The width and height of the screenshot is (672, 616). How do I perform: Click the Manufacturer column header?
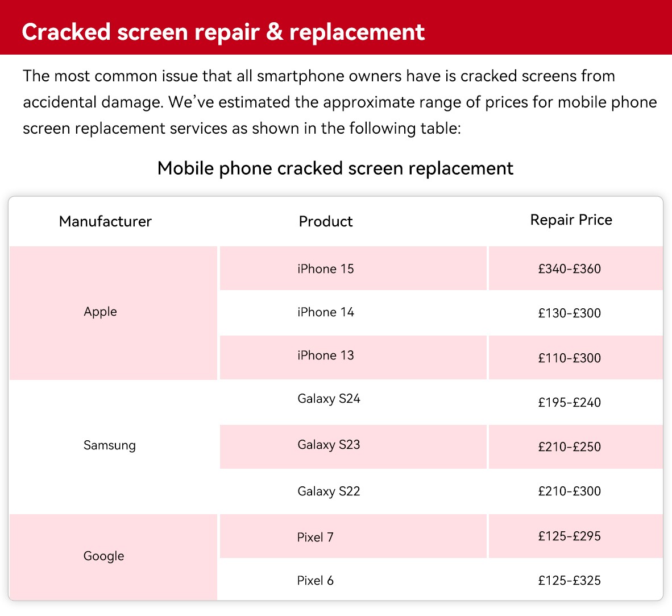click(x=105, y=221)
